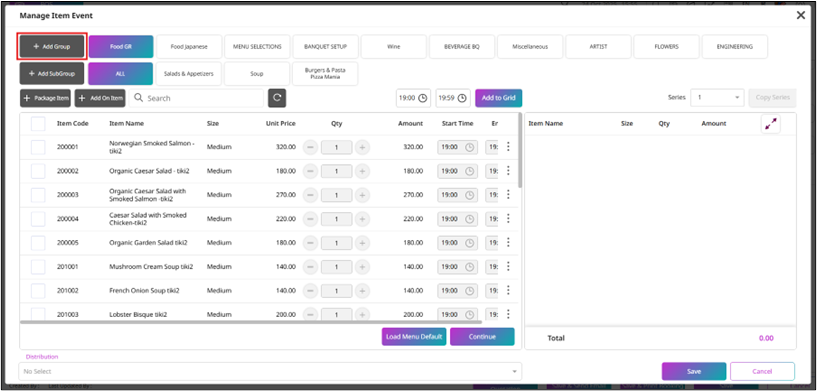The image size is (817, 391).
Task: Click the expand arrows icon in right panel
Action: click(x=771, y=124)
